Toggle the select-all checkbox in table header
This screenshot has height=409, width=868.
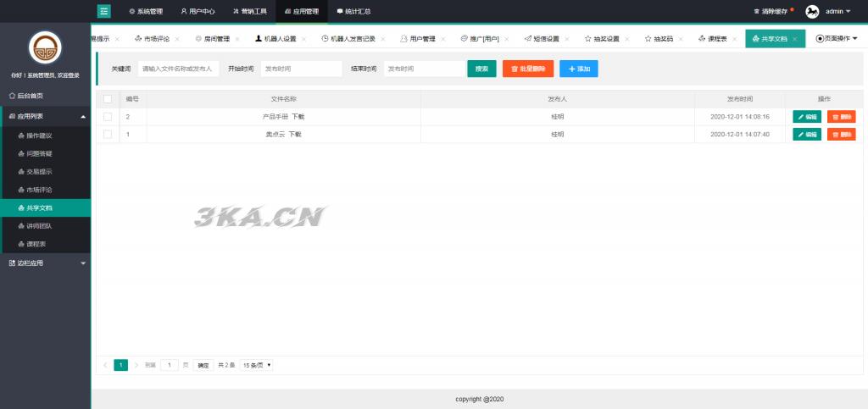pyautogui.click(x=108, y=99)
